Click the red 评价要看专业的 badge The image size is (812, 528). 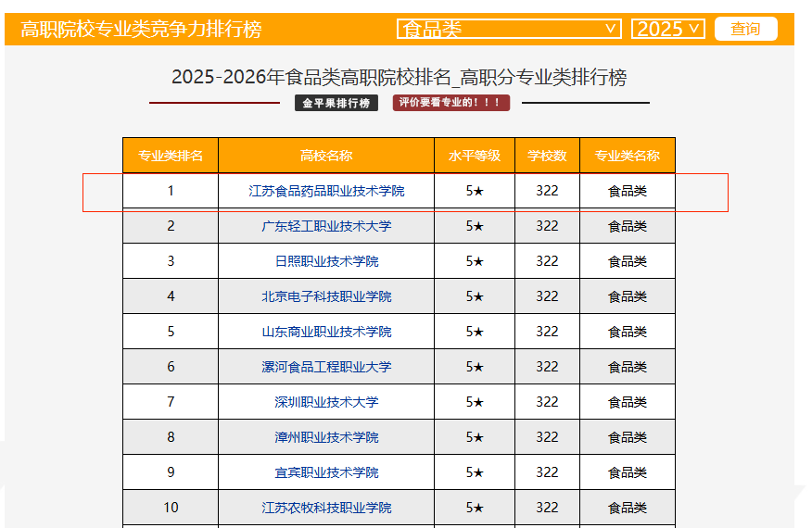tap(450, 103)
